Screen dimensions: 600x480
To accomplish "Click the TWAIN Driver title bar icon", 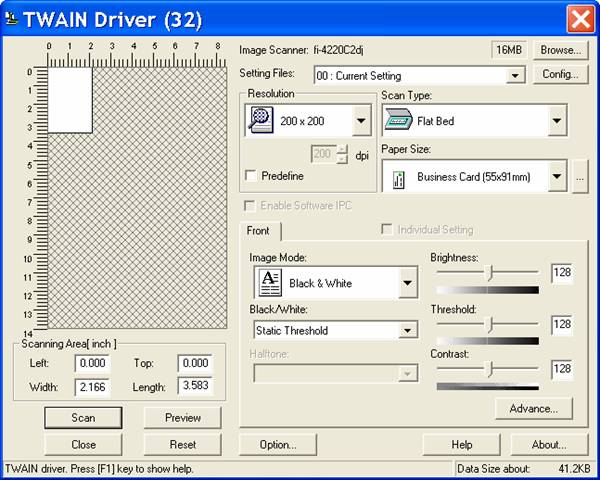I will point(12,18).
